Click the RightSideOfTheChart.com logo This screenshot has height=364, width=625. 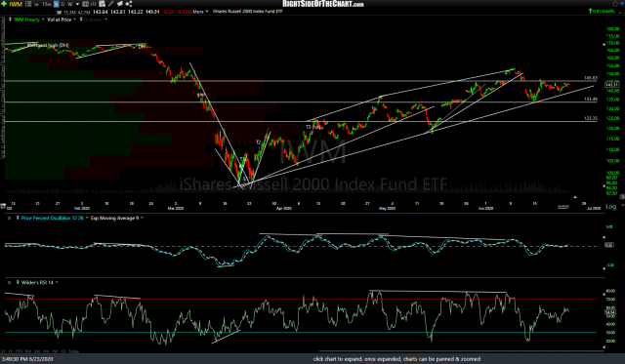(x=323, y=4)
